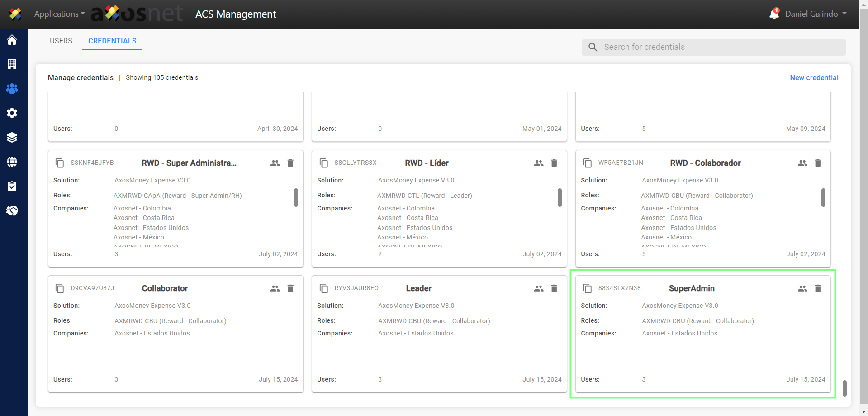Open the notification bell
The width and height of the screenshot is (868, 416).
(774, 14)
